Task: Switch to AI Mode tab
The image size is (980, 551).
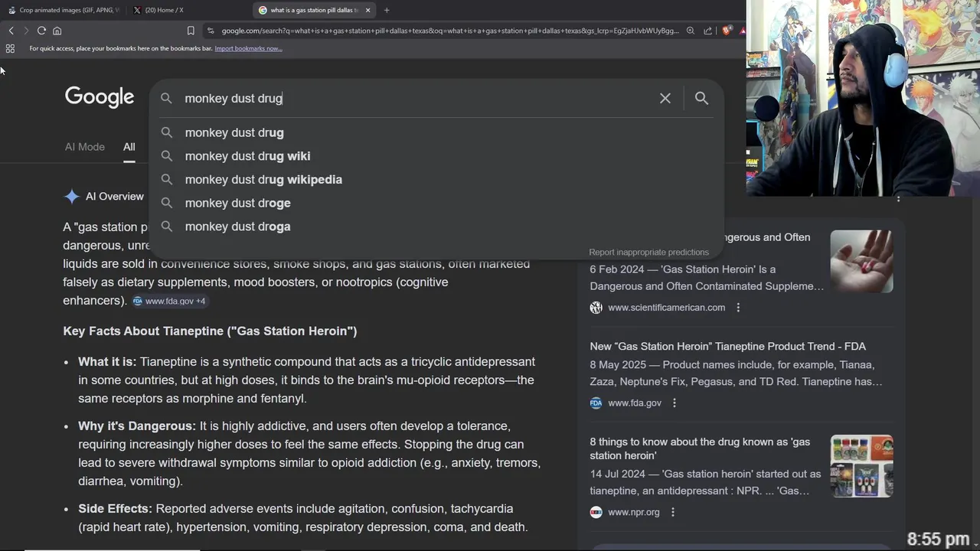Action: [x=84, y=147]
